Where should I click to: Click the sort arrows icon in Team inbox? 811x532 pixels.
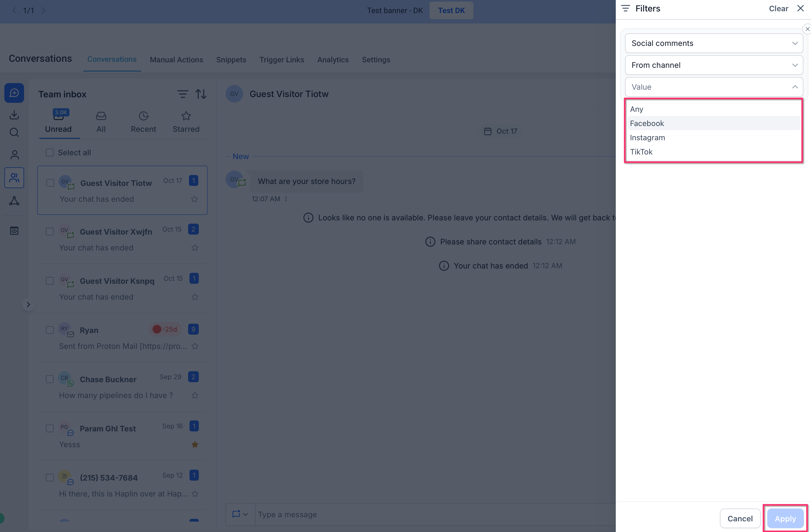(x=201, y=94)
